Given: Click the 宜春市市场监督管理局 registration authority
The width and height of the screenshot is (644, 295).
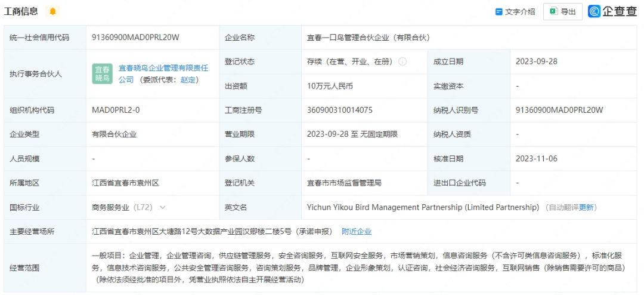Looking at the screenshot, I should pyautogui.click(x=344, y=183).
